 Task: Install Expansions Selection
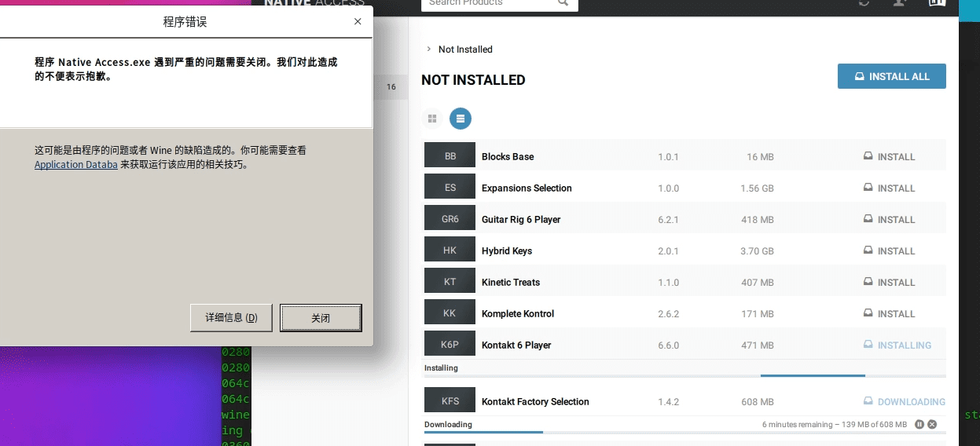[890, 188]
